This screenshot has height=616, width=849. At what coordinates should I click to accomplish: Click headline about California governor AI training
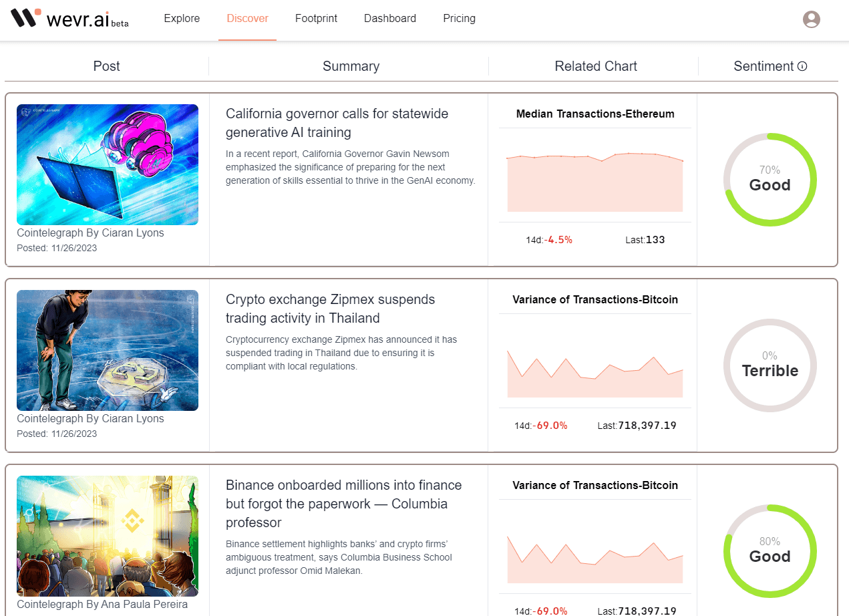[337, 123]
